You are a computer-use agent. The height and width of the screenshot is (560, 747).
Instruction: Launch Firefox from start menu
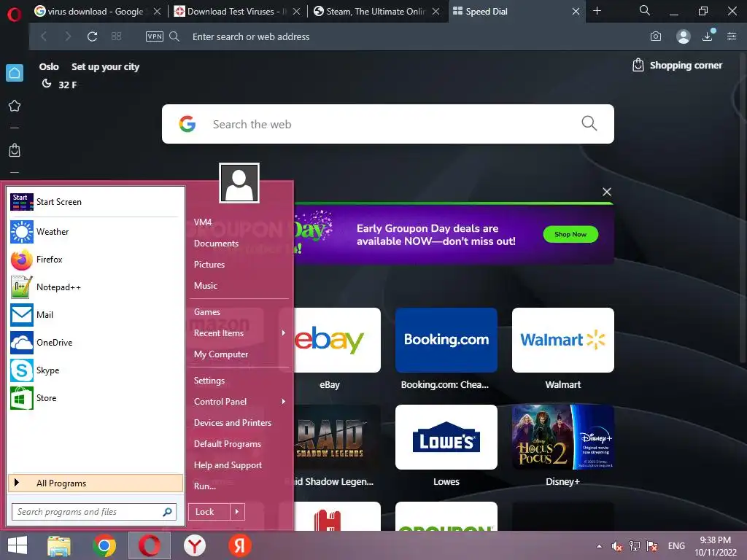pos(96,260)
